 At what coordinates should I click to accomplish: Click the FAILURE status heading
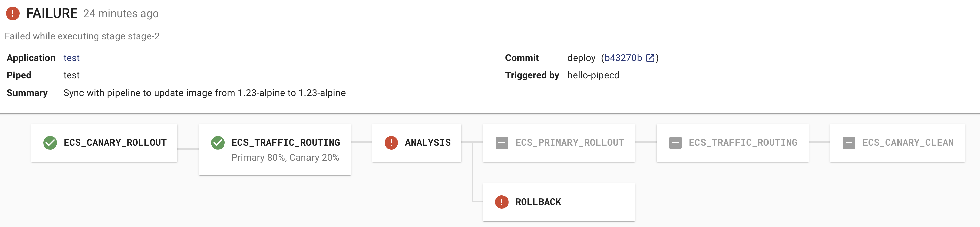coord(52,14)
